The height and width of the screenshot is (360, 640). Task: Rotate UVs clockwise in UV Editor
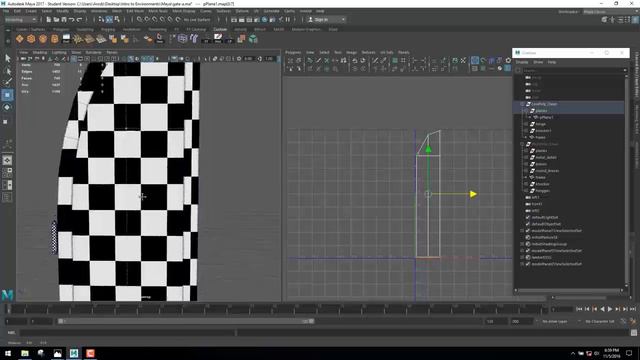(x=363, y=60)
